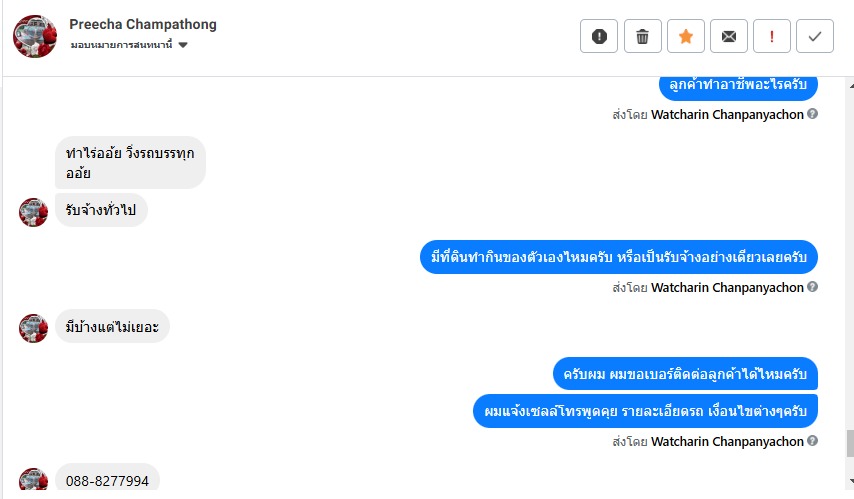Image resolution: width=854 pixels, height=499 pixels.
Task: Click help icon beside last Watcharin sender label
Action: point(812,441)
